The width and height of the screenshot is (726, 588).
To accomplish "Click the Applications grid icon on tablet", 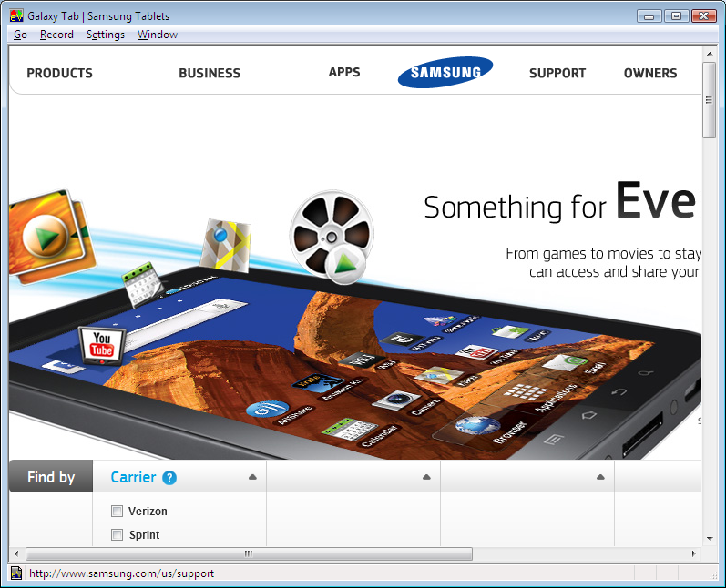I will [526, 392].
